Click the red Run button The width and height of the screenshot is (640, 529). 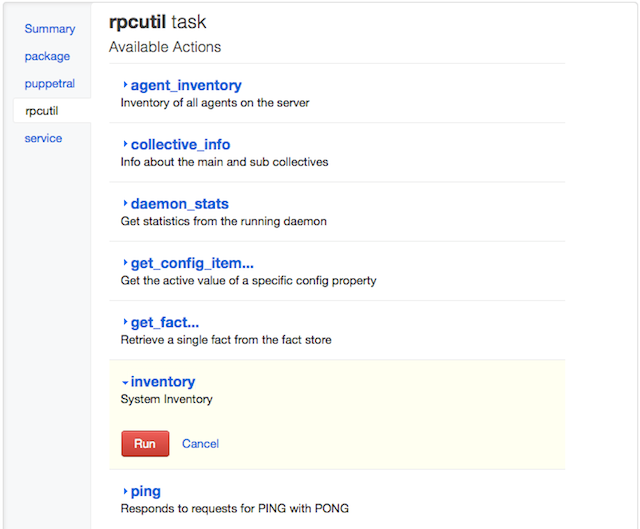pyautogui.click(x=145, y=443)
